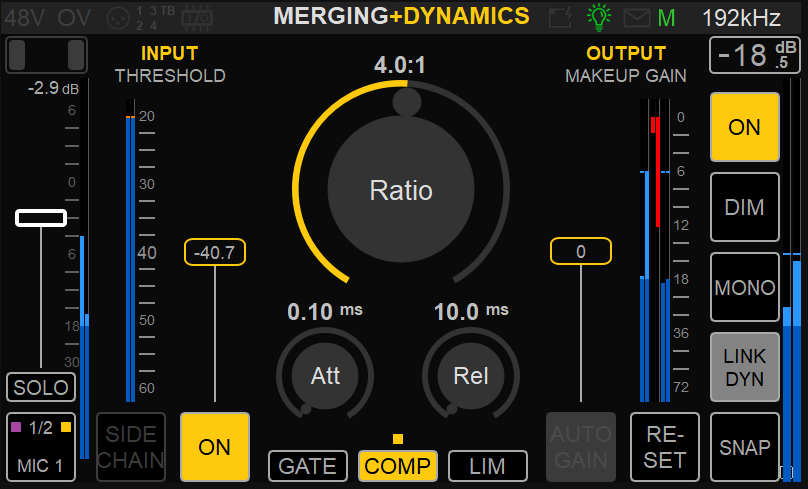Toggle the output ON button
Screen dimensions: 808x489
click(x=745, y=127)
